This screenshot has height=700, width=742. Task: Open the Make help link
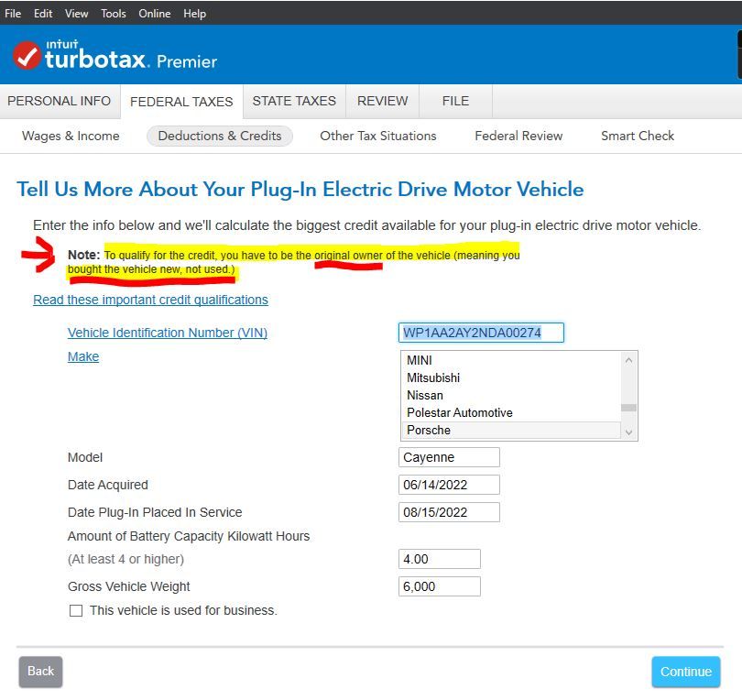(83, 356)
